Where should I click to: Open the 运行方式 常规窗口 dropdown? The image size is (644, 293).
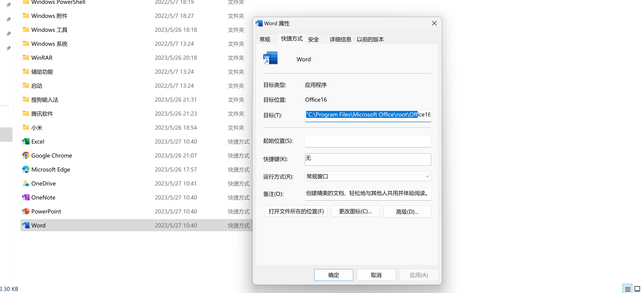368,176
